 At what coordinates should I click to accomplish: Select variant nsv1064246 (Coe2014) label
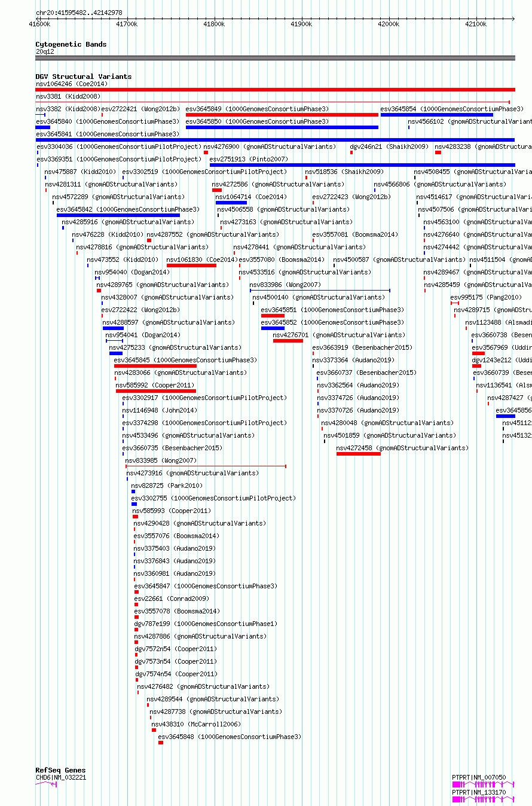72,84
